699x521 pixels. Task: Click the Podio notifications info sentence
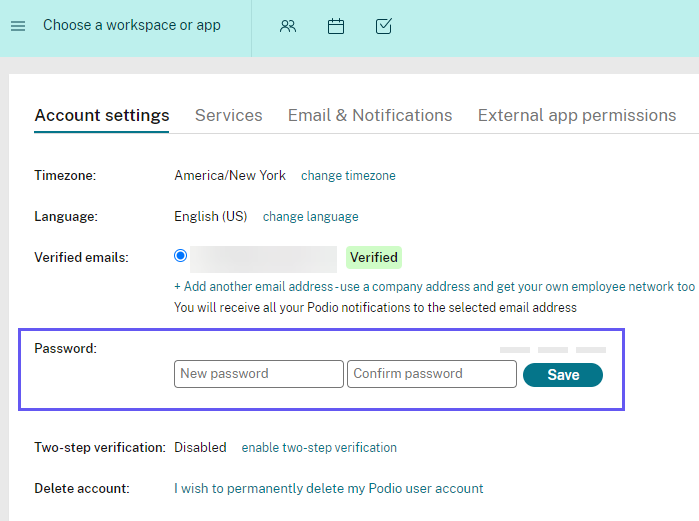tap(375, 308)
